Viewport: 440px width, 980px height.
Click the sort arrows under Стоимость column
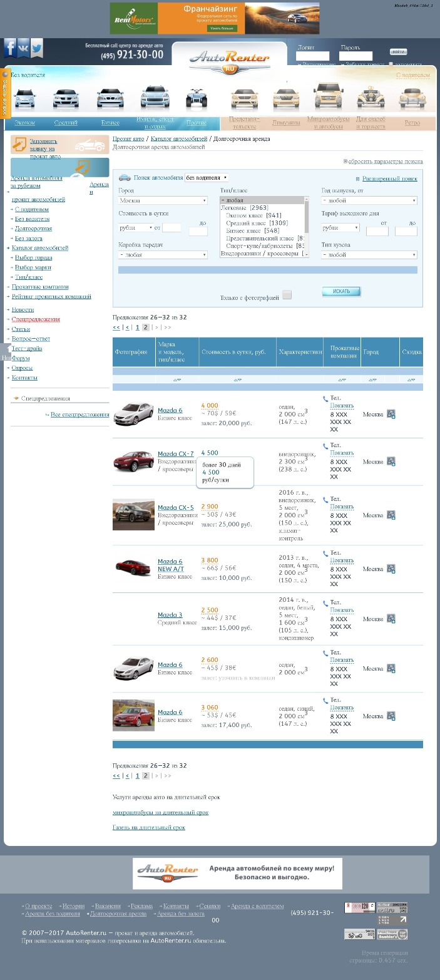point(237,379)
